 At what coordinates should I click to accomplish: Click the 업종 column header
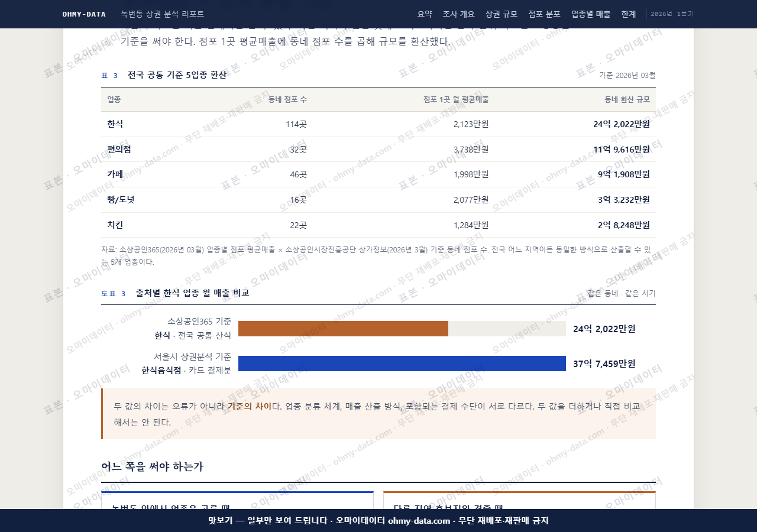tap(114, 99)
